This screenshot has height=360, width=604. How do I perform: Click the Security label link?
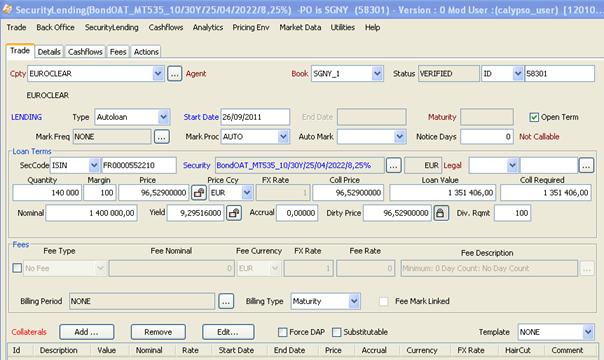click(196, 166)
